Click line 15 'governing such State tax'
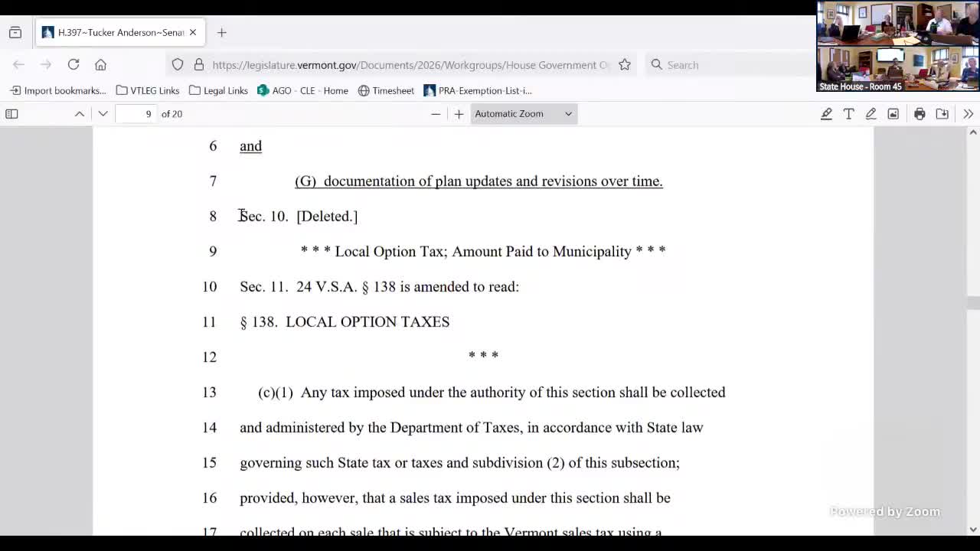980x551 pixels. pos(459,463)
